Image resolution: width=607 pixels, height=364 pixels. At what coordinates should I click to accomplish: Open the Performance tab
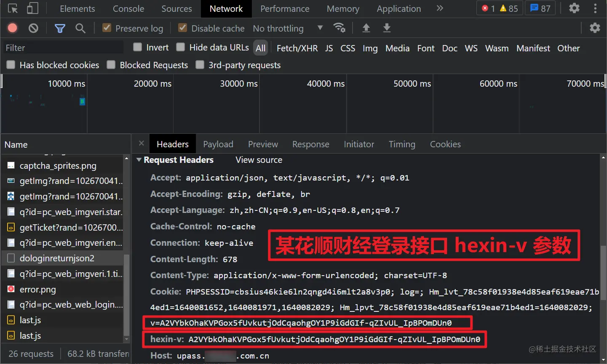(x=285, y=8)
